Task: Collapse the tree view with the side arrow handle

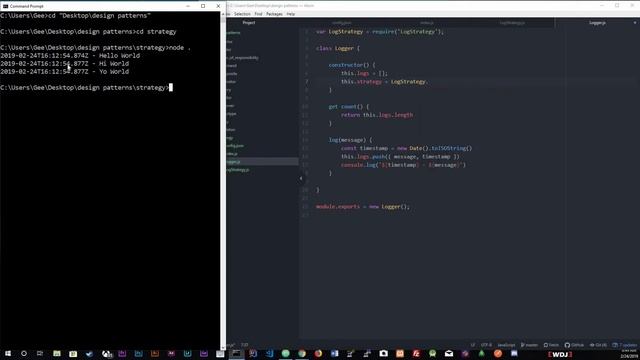Action: pos(301,178)
